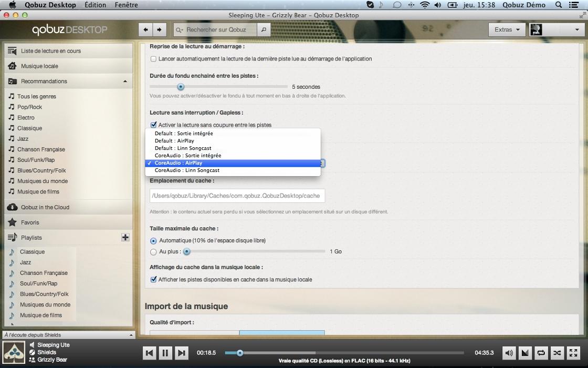Click the volume speaker button
This screenshot has width=588, height=368.
click(x=509, y=353)
